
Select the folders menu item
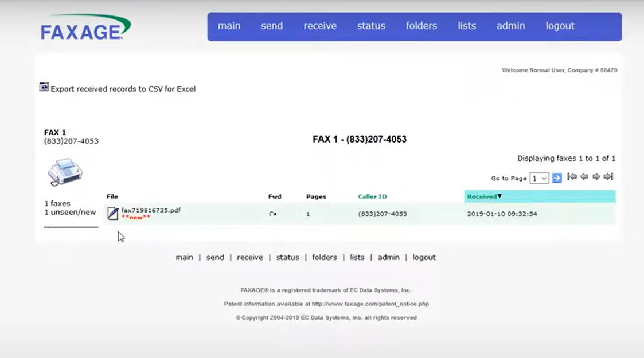pos(421,26)
